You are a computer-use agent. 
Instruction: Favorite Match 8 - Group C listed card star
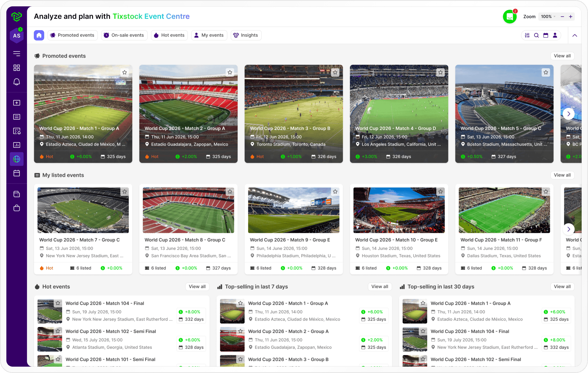(x=230, y=192)
